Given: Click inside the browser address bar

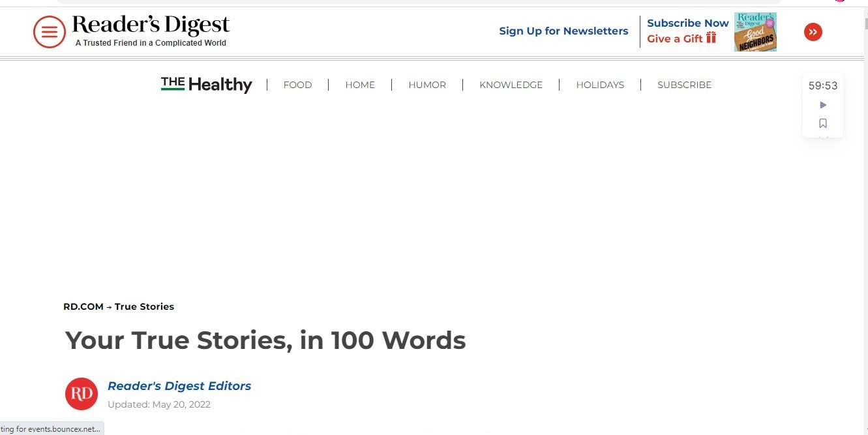Looking at the screenshot, I should pos(417,3).
